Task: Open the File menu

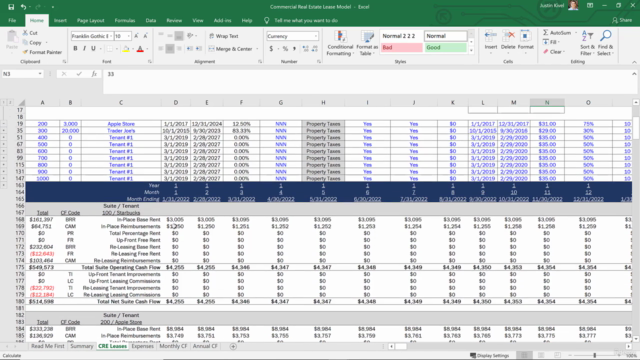Action: [x=12, y=20]
